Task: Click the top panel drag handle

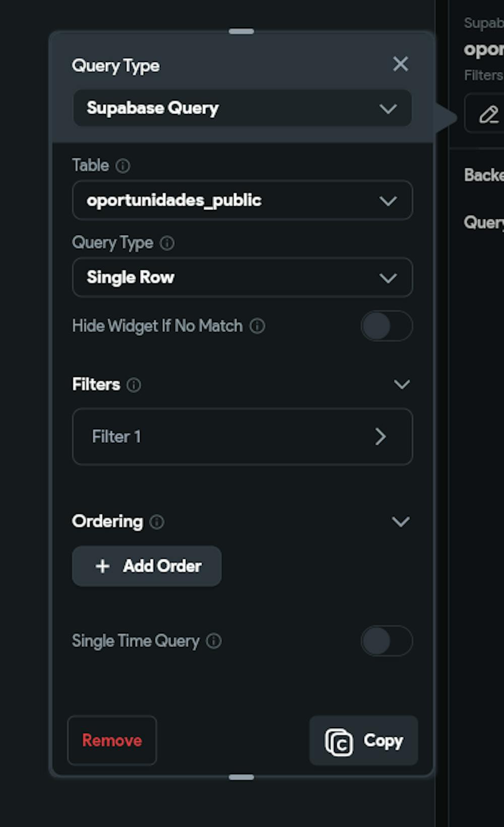Action: pyautogui.click(x=241, y=31)
